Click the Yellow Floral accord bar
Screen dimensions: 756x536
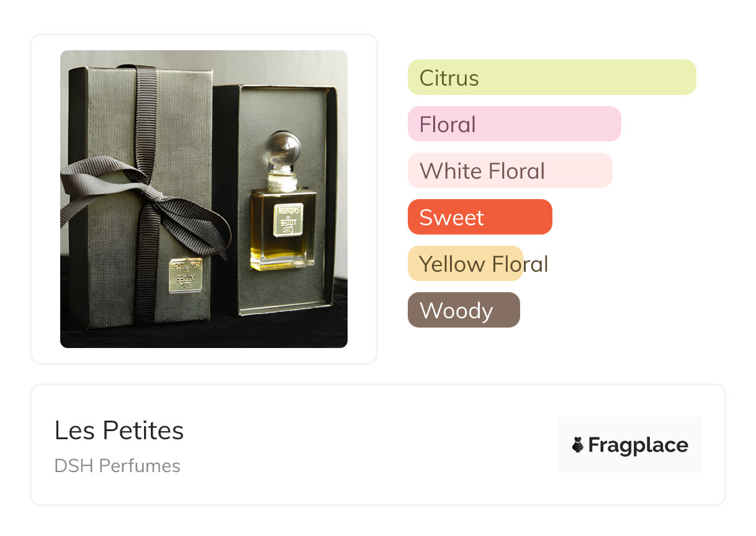point(466,264)
